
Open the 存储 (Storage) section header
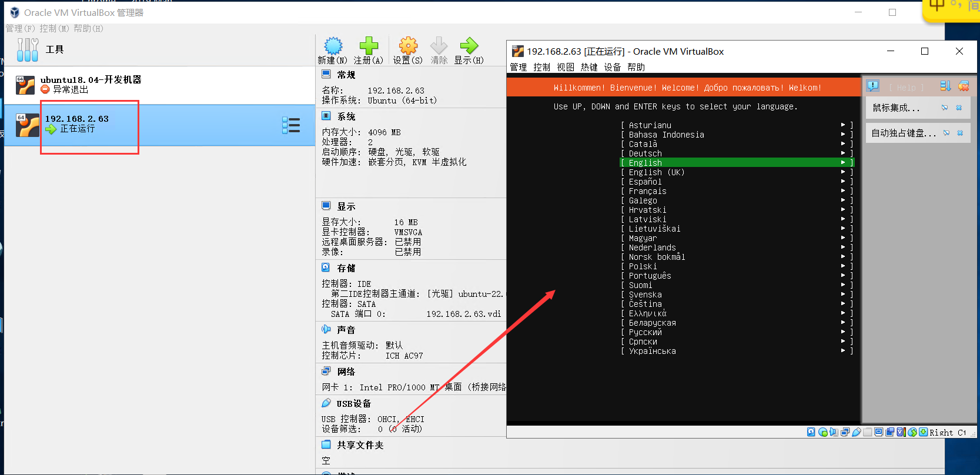346,268
